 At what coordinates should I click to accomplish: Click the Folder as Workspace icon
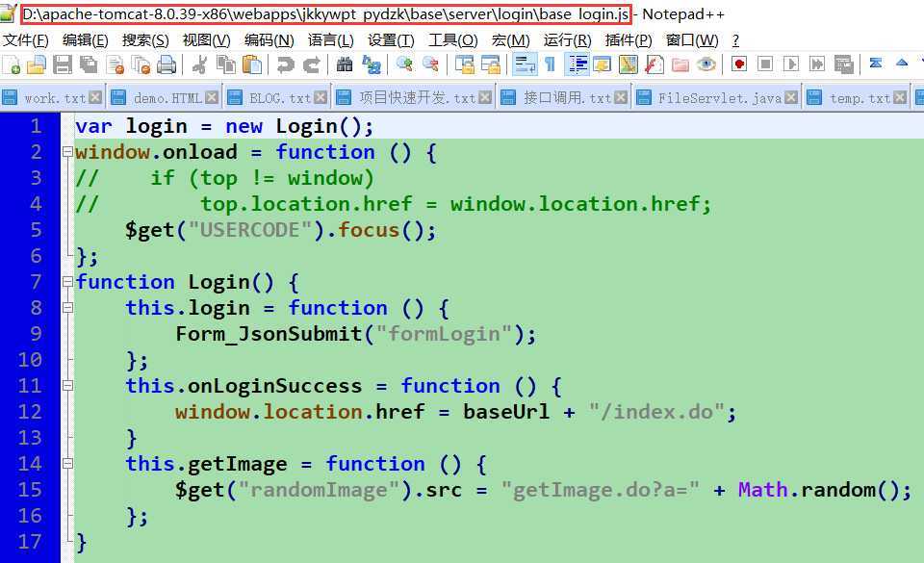click(680, 64)
